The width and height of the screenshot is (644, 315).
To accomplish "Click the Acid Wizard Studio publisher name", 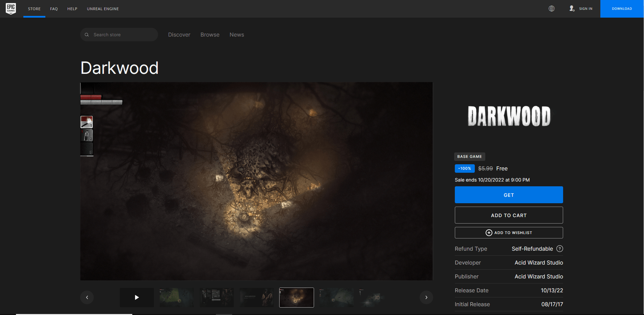I will click(539, 276).
